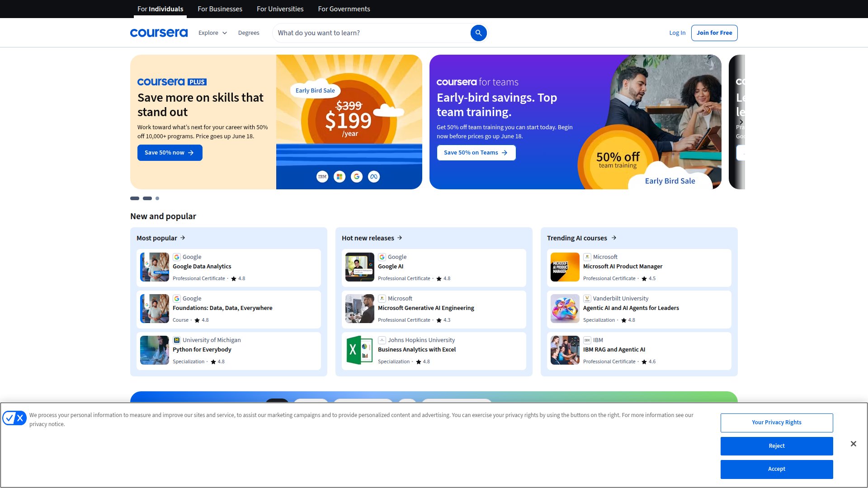868x488 pixels.
Task: Open the Business Analytics with Excel thumbnail
Action: pos(360,350)
